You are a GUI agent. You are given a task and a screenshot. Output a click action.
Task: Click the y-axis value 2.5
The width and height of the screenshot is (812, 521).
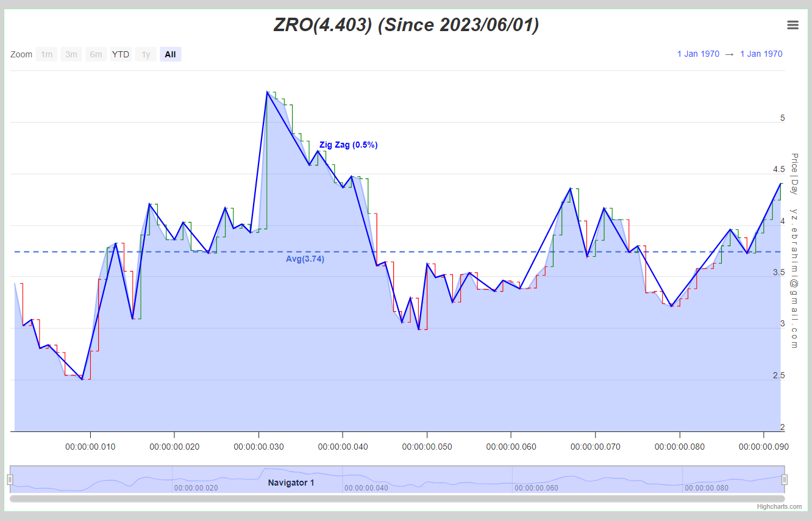click(x=778, y=376)
